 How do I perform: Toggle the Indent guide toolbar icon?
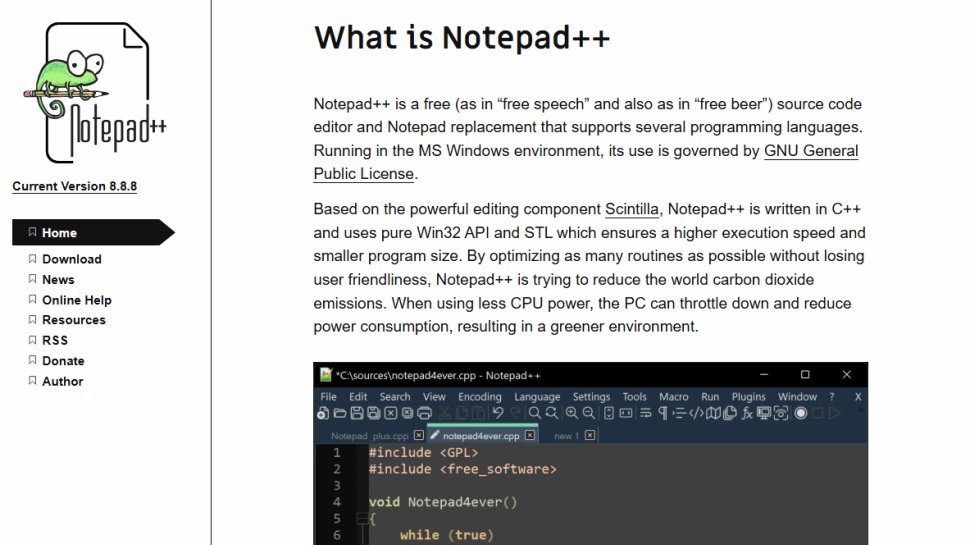(x=679, y=413)
